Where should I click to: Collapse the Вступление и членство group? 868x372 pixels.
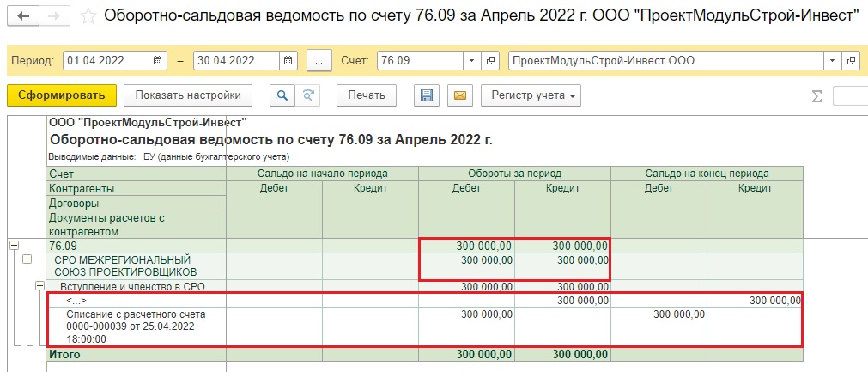[39, 285]
